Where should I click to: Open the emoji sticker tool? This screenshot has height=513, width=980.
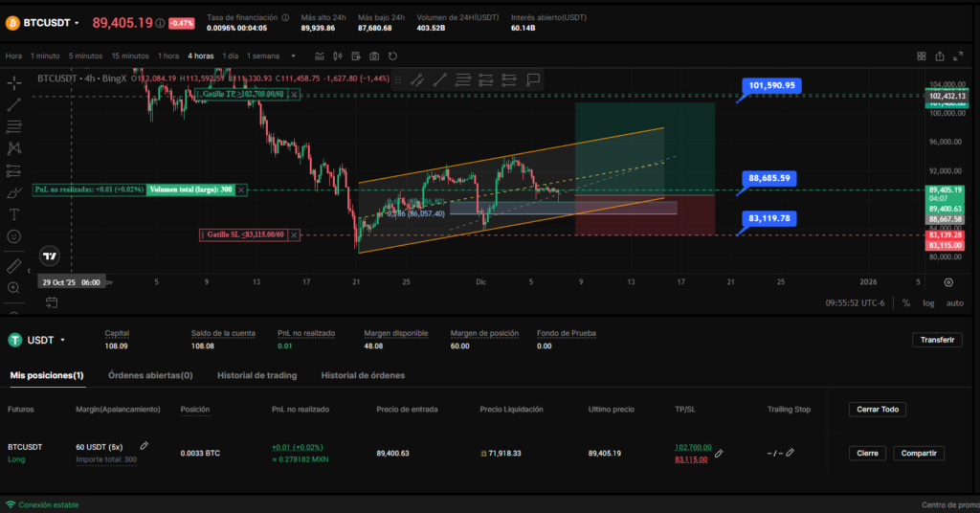tap(14, 236)
